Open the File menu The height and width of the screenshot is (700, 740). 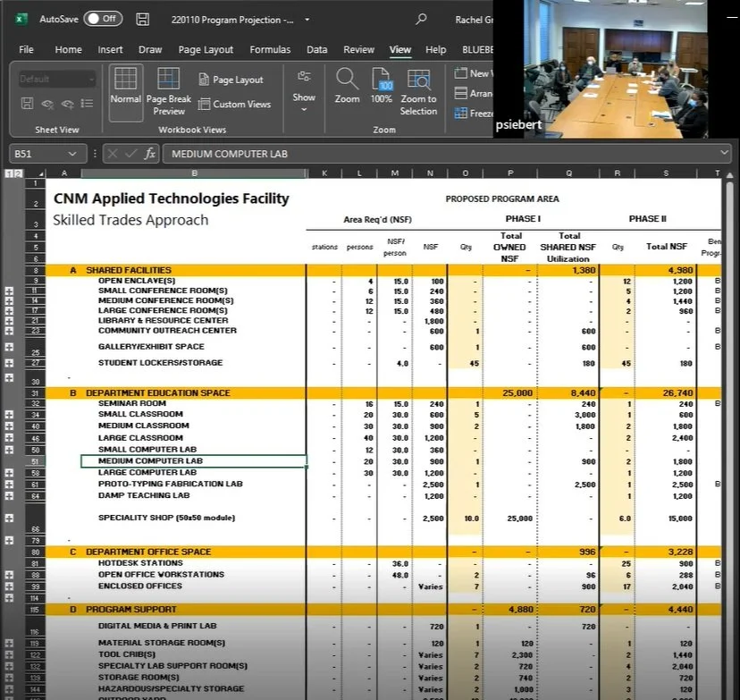26,49
